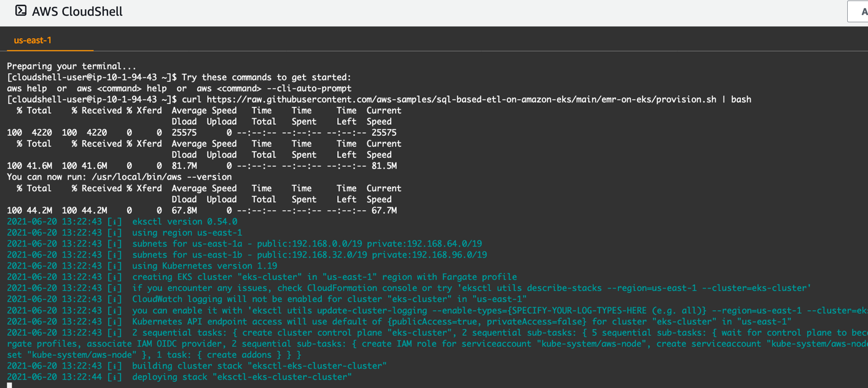The image size is (868, 388).
Task: Click the '100 44.2M' download progress row
Action: pos(201,210)
